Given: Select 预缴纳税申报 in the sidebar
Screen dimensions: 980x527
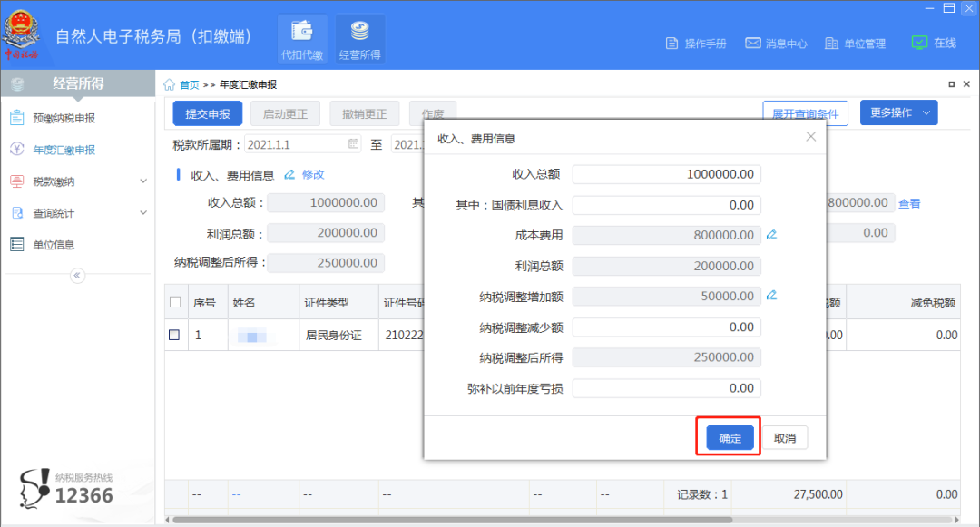Looking at the screenshot, I should pyautogui.click(x=64, y=118).
